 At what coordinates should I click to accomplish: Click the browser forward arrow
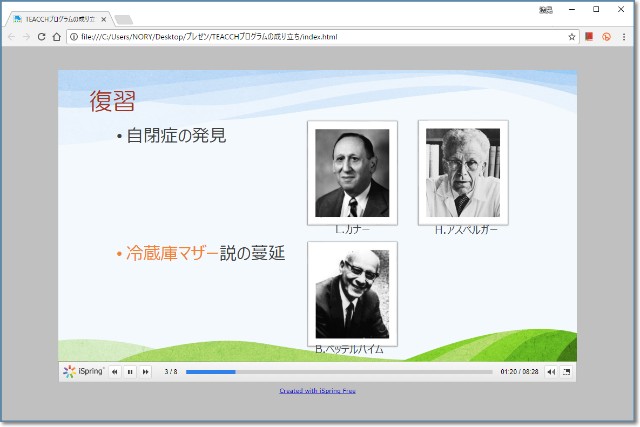[x=26, y=37]
